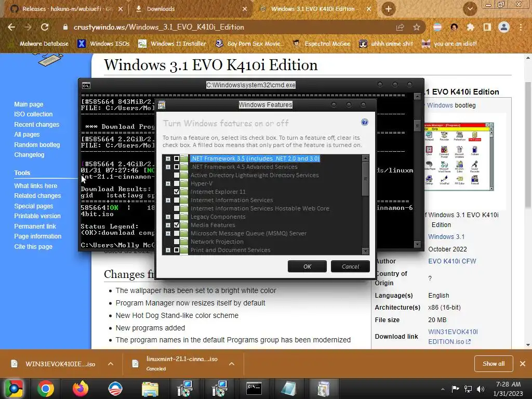Open the ISO collection sidebar link
The height and width of the screenshot is (399, 532).
[x=33, y=114]
